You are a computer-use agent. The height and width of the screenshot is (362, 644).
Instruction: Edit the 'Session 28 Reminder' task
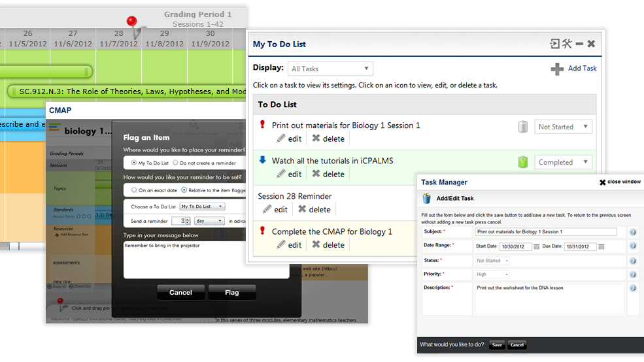tap(275, 210)
